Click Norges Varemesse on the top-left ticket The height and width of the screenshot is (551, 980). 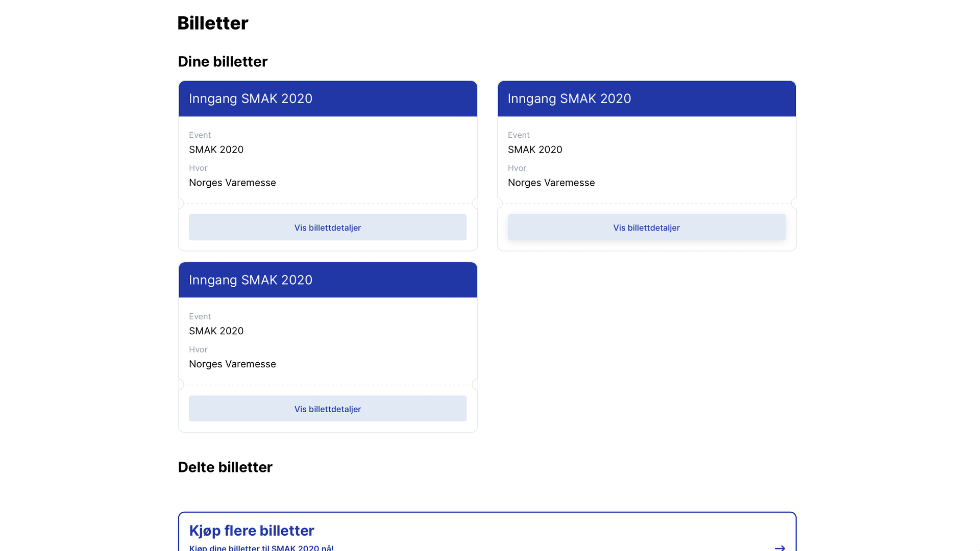click(232, 183)
